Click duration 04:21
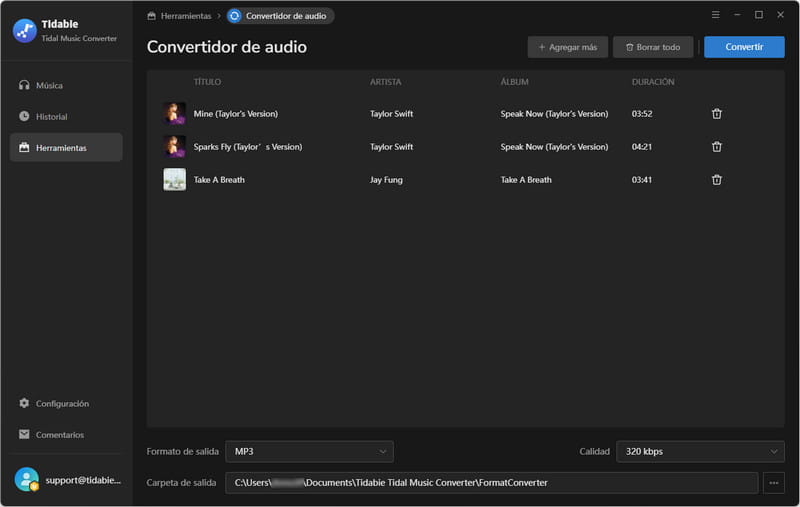The image size is (800, 507). [642, 147]
